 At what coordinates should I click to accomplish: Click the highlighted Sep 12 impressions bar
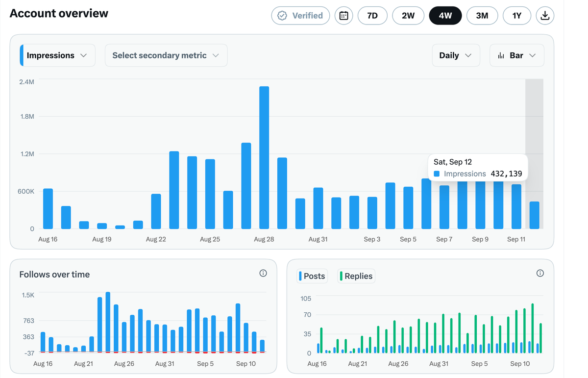tap(535, 215)
